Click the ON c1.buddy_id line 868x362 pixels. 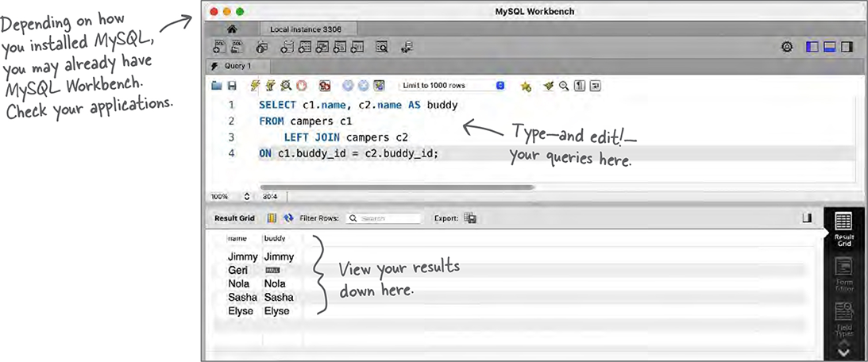[348, 153]
